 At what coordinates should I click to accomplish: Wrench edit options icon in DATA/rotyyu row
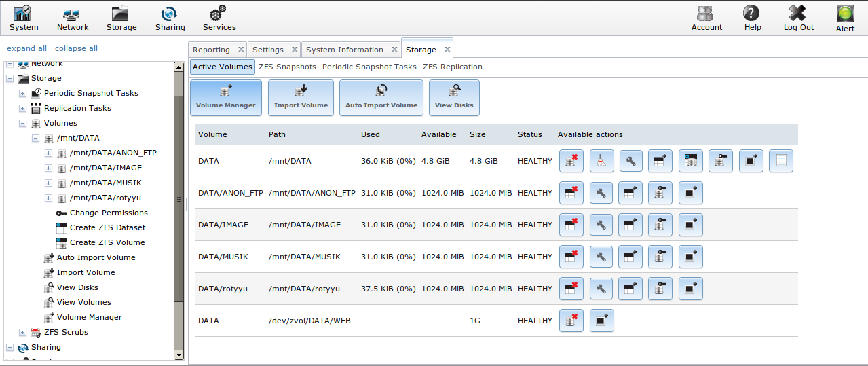click(601, 289)
